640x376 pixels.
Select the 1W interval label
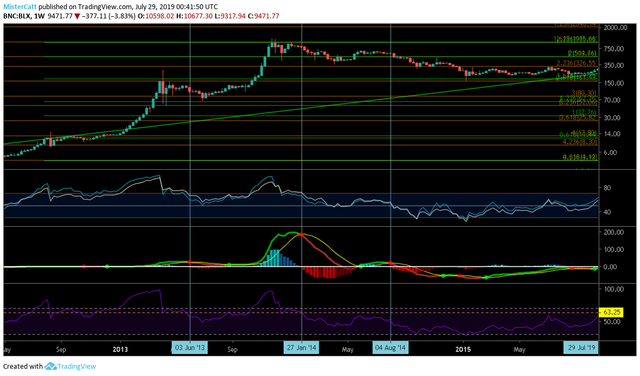pyautogui.click(x=40, y=16)
